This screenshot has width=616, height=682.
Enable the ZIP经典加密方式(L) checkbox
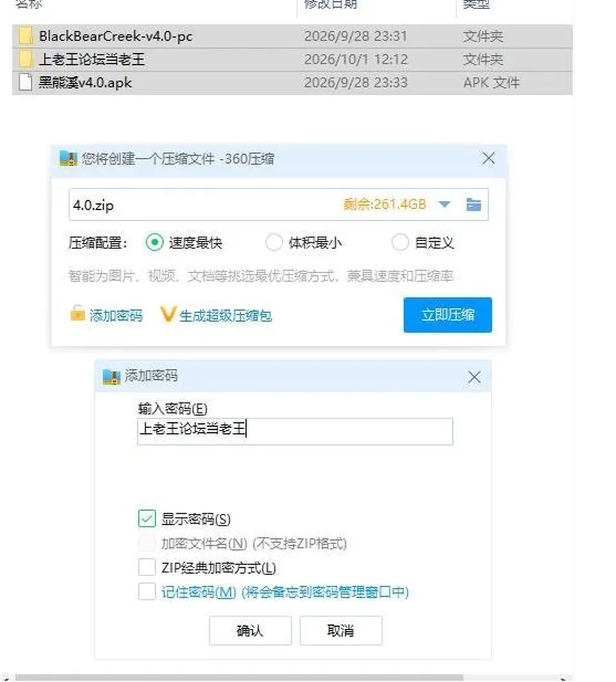[147, 567]
